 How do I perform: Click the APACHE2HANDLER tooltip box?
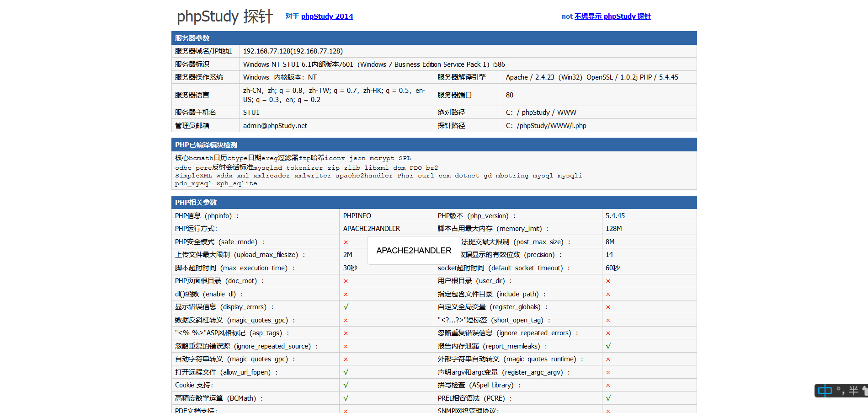coord(413,250)
